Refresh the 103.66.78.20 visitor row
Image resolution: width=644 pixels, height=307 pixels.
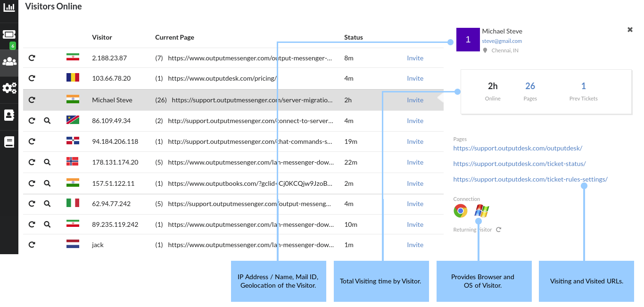[x=32, y=78]
